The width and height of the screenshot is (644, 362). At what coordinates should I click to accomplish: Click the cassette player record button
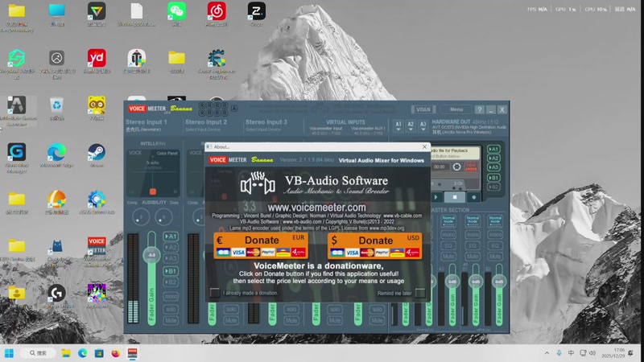point(473,197)
